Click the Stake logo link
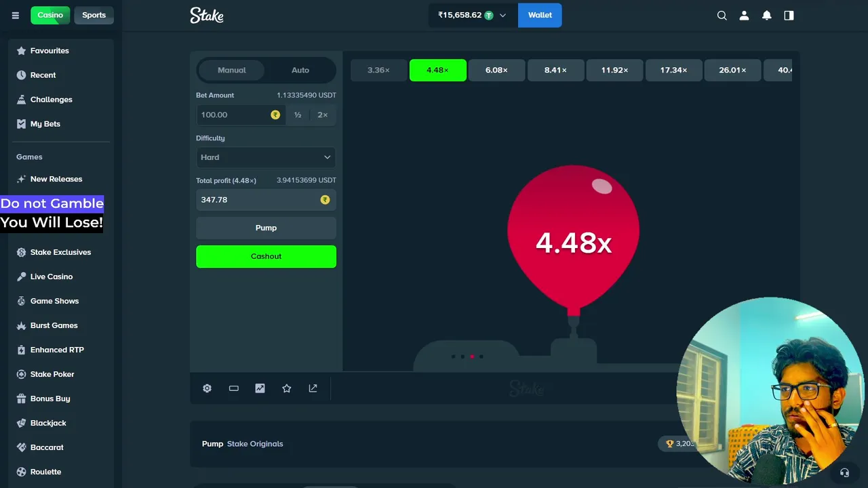 pos(207,15)
